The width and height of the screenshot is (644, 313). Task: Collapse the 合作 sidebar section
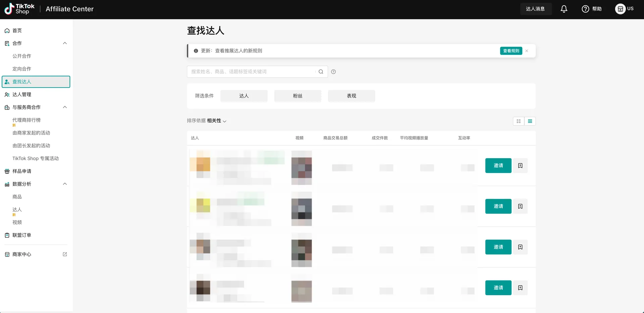[x=65, y=43]
